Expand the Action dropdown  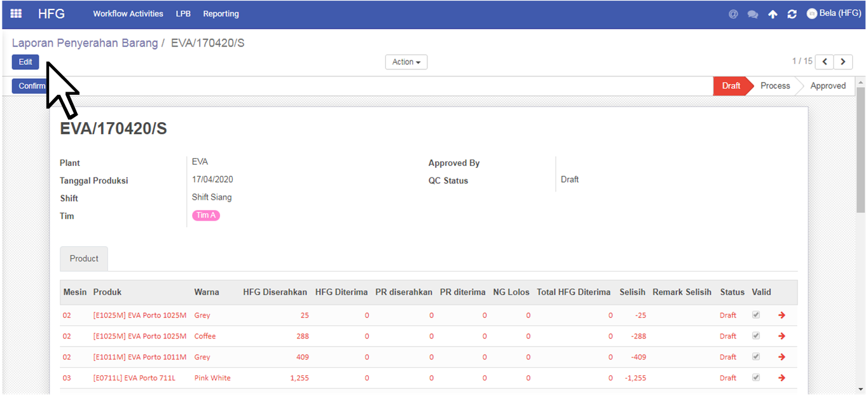[x=406, y=62]
